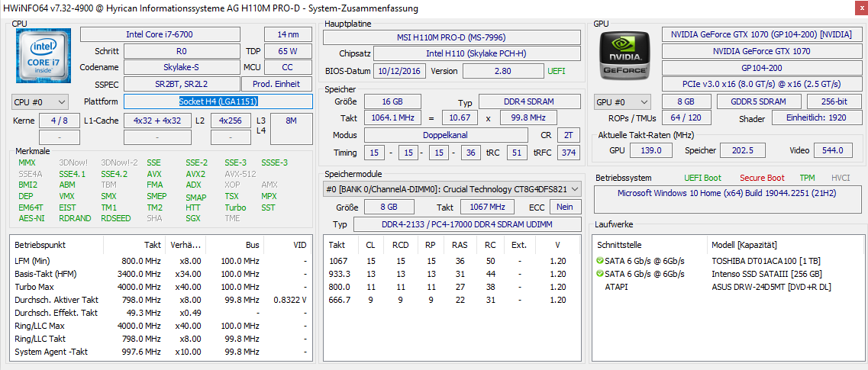Click the 0.8322 V VID value
Screen dimensions: 868x370
point(289,300)
